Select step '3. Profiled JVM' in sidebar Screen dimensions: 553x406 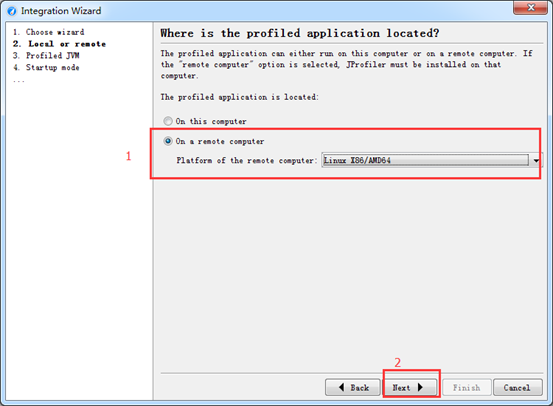[x=46, y=56]
